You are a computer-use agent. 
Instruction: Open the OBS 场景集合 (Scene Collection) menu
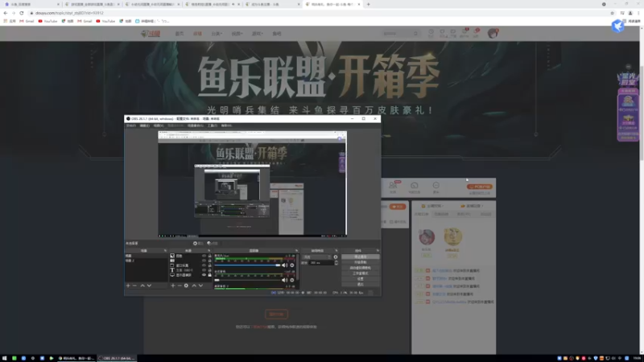pyautogui.click(x=195, y=125)
